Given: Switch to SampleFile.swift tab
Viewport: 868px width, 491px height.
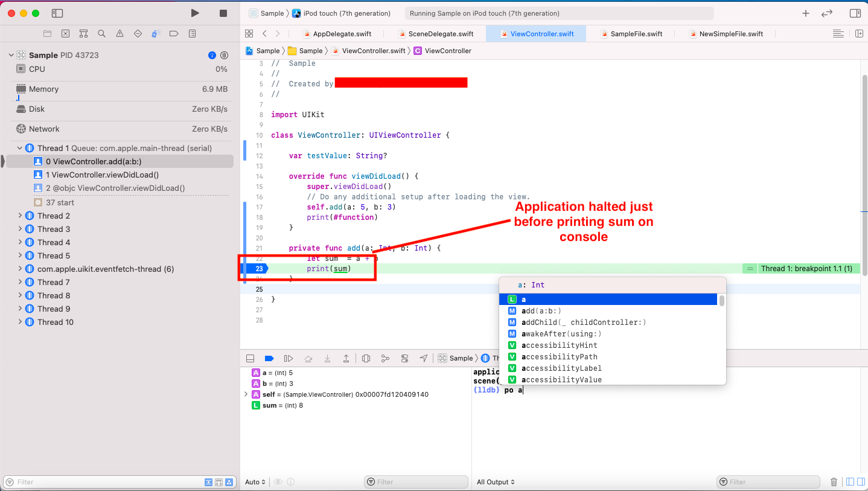Looking at the screenshot, I should (631, 34).
